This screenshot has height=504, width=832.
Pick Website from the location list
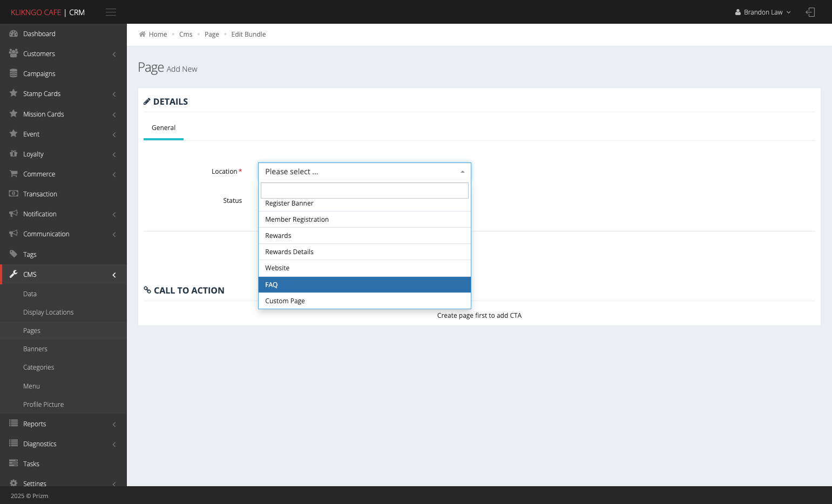click(364, 268)
